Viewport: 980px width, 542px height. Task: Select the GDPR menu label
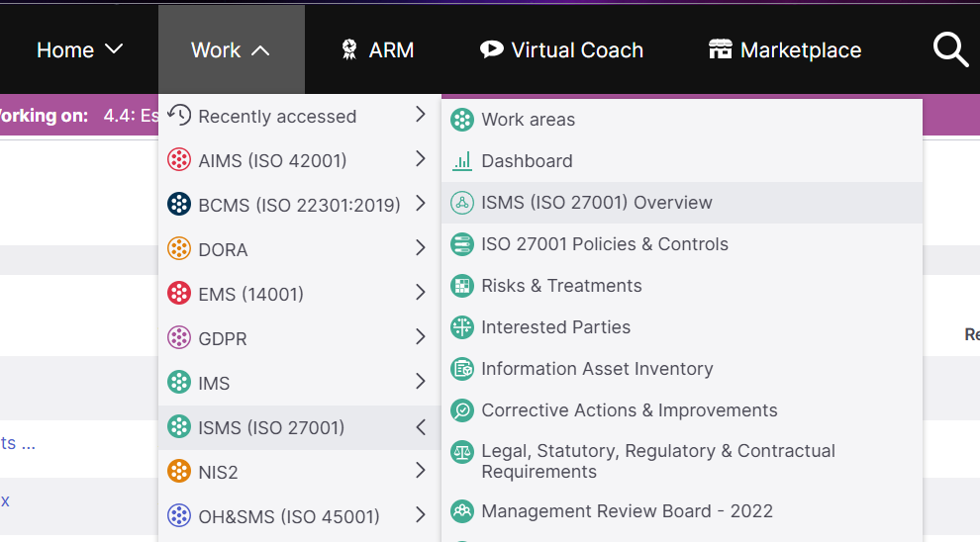223,338
